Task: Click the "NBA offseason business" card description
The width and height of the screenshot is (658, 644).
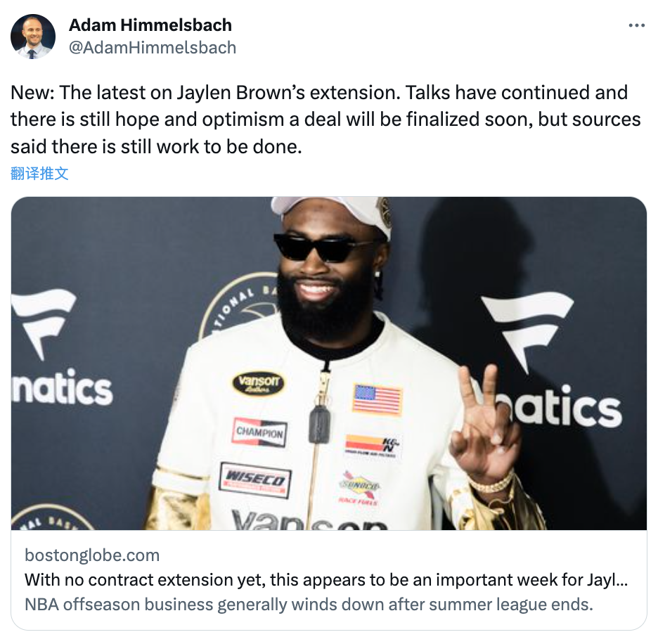Action: point(309,605)
